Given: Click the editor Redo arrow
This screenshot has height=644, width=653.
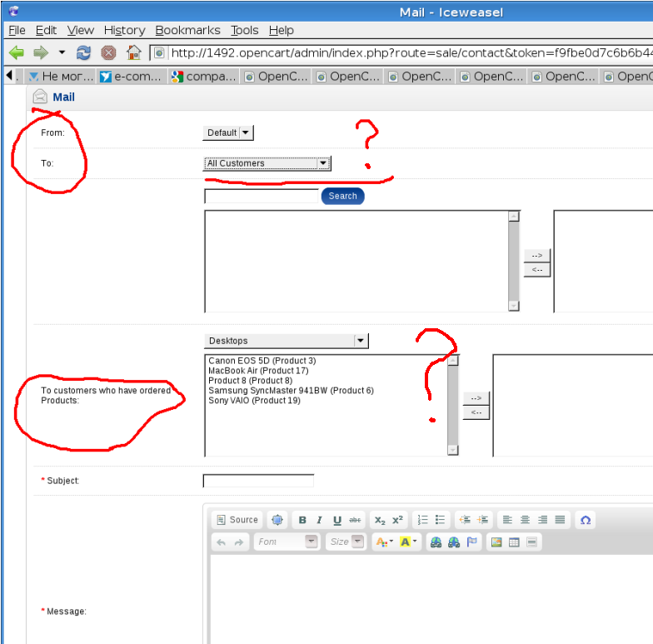Looking at the screenshot, I should [x=238, y=542].
